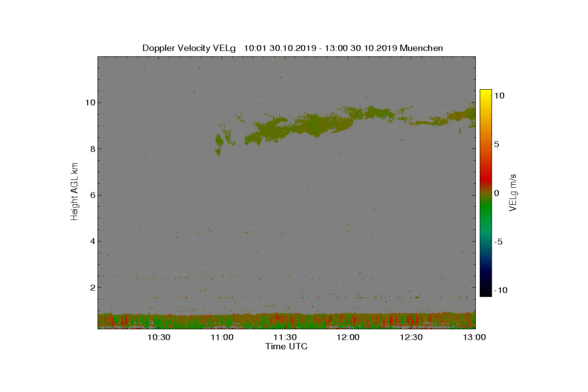Click the 'Time UTC' axis title
Viewport: 588px width, 392px height.
click(286, 346)
